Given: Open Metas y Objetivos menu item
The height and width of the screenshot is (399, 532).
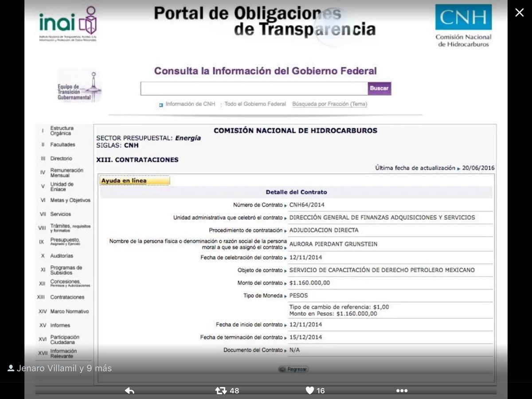Looking at the screenshot, I should 70,200.
